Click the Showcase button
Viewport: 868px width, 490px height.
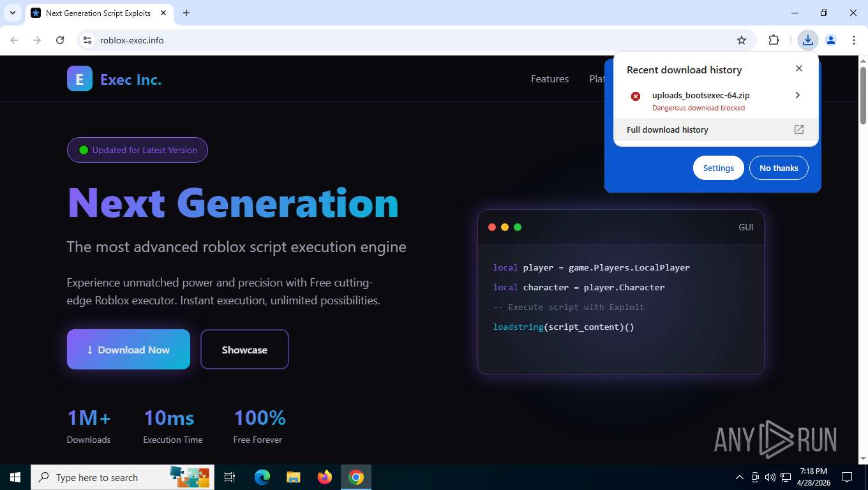click(x=244, y=349)
